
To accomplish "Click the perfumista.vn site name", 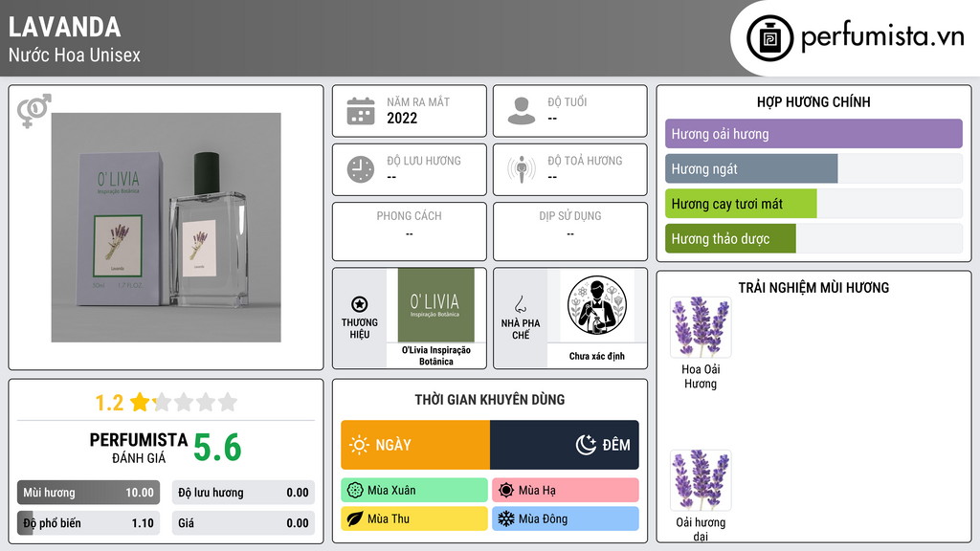I will (882, 37).
